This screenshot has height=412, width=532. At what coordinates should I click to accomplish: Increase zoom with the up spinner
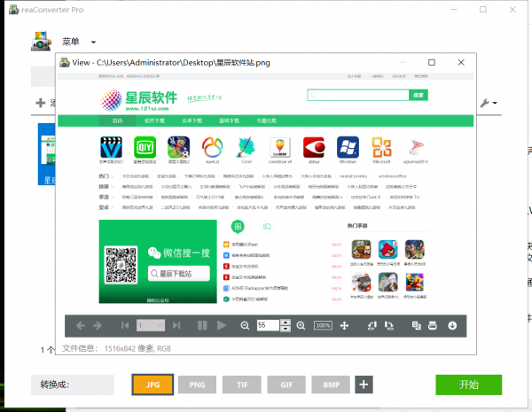tap(286, 323)
